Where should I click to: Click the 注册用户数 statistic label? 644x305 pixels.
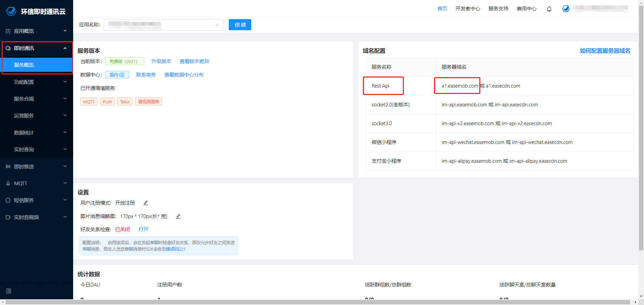point(169,285)
